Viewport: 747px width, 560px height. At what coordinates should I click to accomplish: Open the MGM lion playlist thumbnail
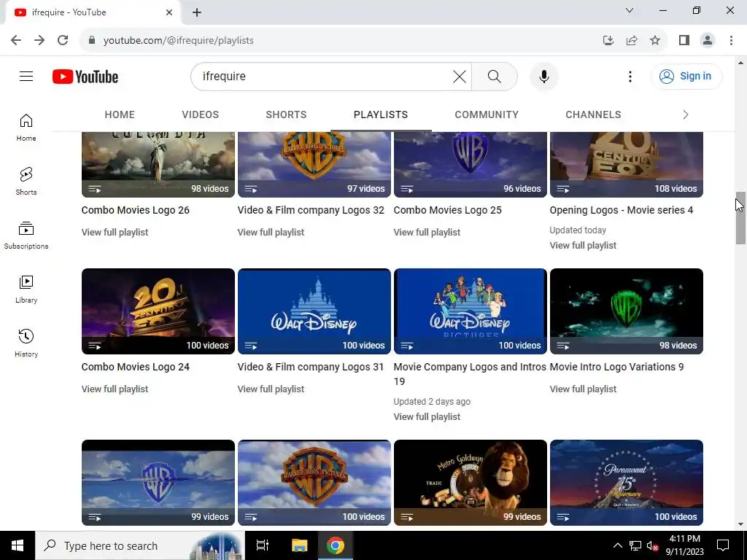pyautogui.click(x=471, y=483)
